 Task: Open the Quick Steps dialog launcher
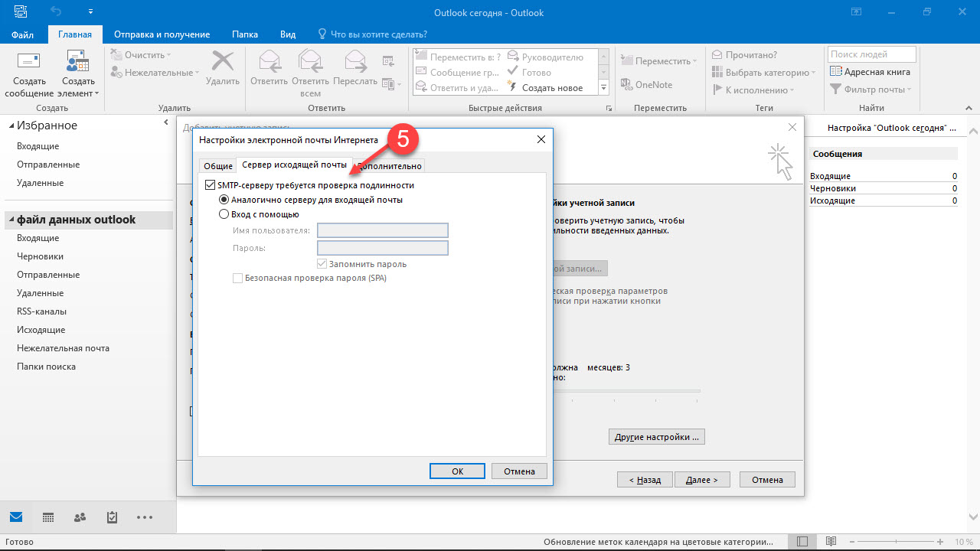[x=609, y=109]
